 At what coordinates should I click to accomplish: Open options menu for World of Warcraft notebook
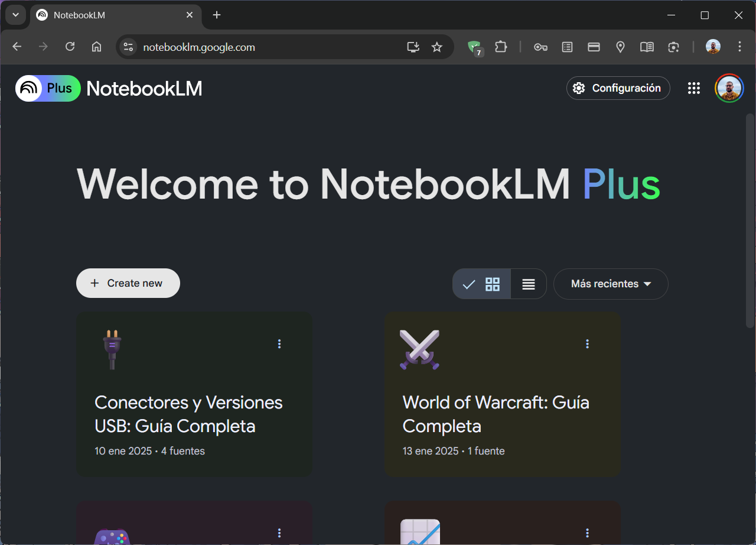pos(587,343)
